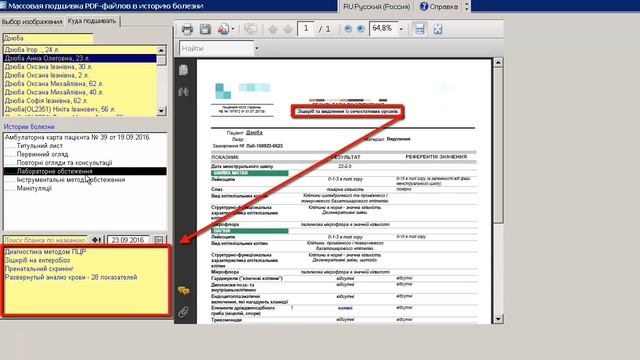Screen dimensions: 640x360
Task: Click the PDF convert/export icon
Action: [223, 29]
